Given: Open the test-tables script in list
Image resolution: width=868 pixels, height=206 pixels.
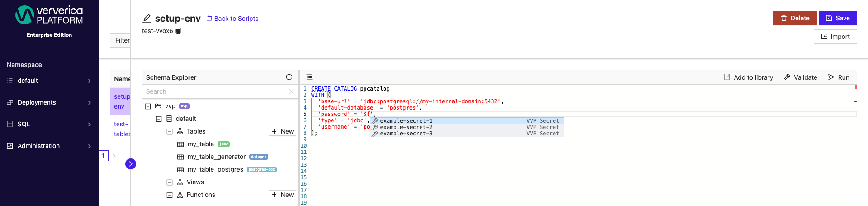Looking at the screenshot, I should tap(122, 129).
